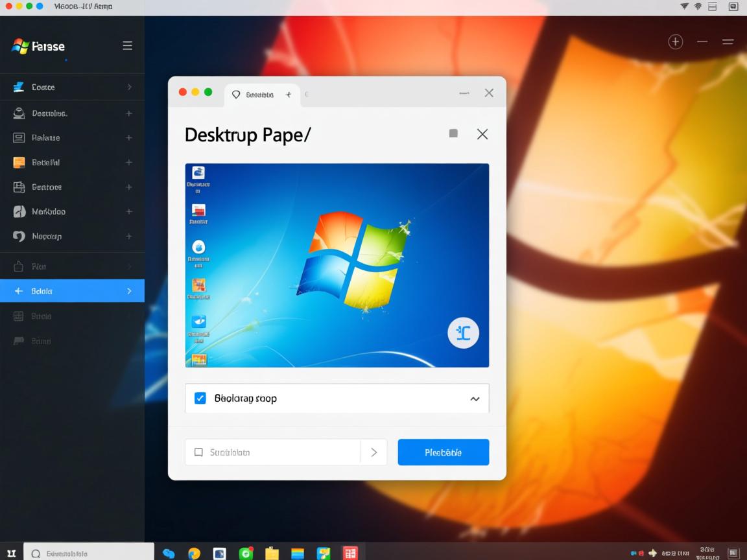Click the blue button at the dialog bottom right
The width and height of the screenshot is (747, 560).
click(443, 452)
